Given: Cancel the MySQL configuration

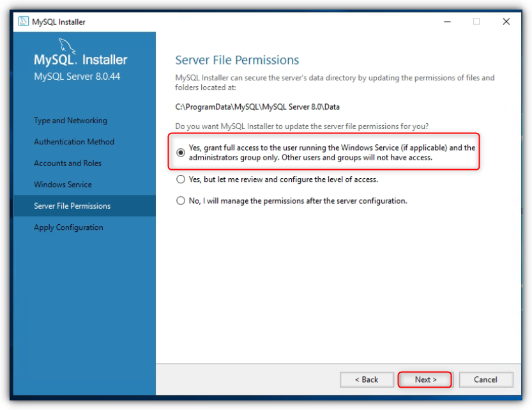Looking at the screenshot, I should click(x=486, y=379).
